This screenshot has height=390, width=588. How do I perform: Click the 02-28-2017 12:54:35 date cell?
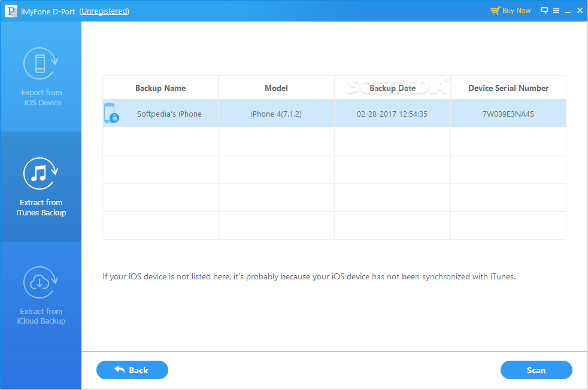pyautogui.click(x=392, y=114)
